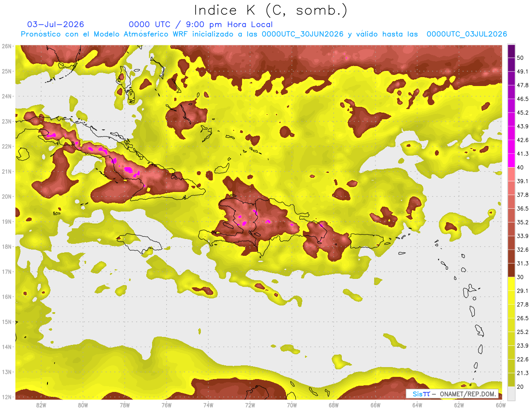Click latitude axis label '26N'
Screen dimensions: 532x411
(x=7, y=46)
